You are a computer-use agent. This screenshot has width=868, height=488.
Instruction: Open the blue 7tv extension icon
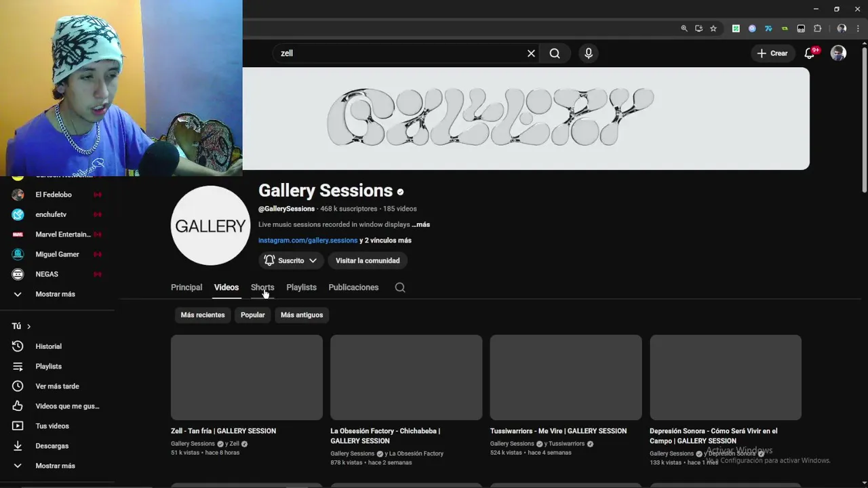[768, 28]
